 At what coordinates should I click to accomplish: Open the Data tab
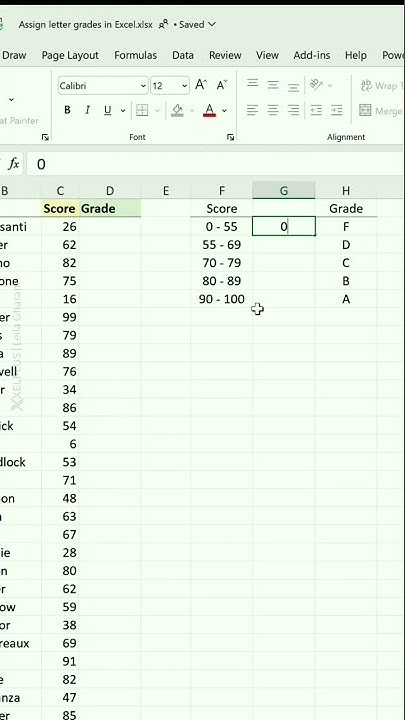pos(183,55)
